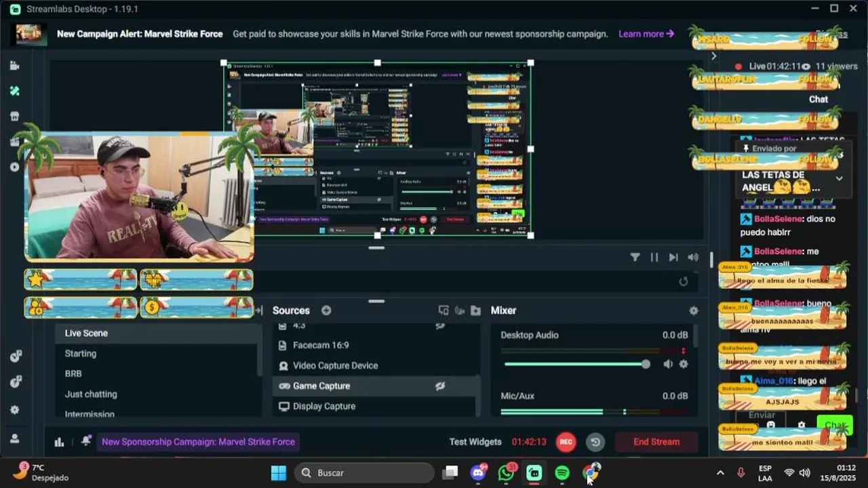The height and width of the screenshot is (488, 868).
Task: Collapse the scenes panel arrow beside Sources
Action: [258, 310]
